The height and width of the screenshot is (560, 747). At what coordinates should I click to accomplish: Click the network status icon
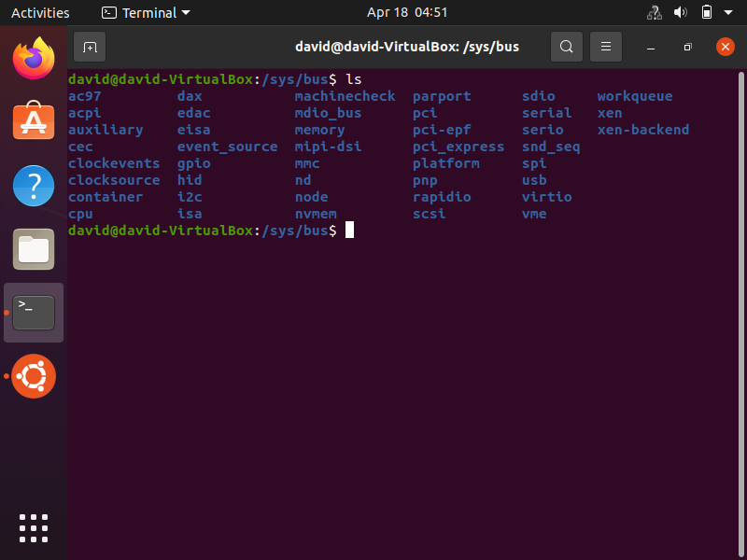tap(655, 13)
